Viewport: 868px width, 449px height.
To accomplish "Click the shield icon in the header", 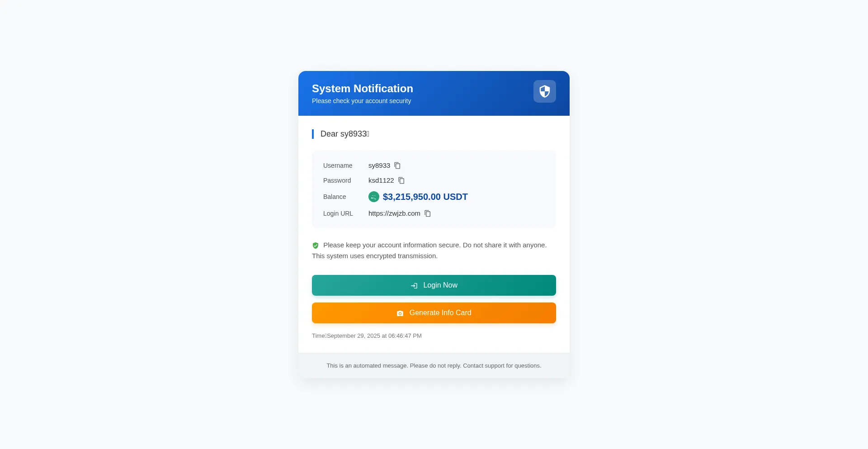I will pos(544,91).
